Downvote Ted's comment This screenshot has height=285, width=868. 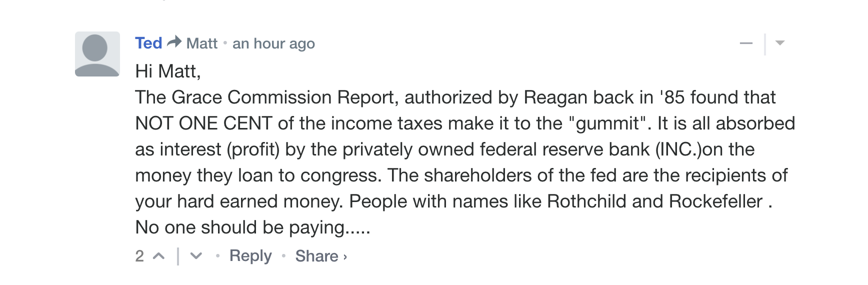pos(196,256)
